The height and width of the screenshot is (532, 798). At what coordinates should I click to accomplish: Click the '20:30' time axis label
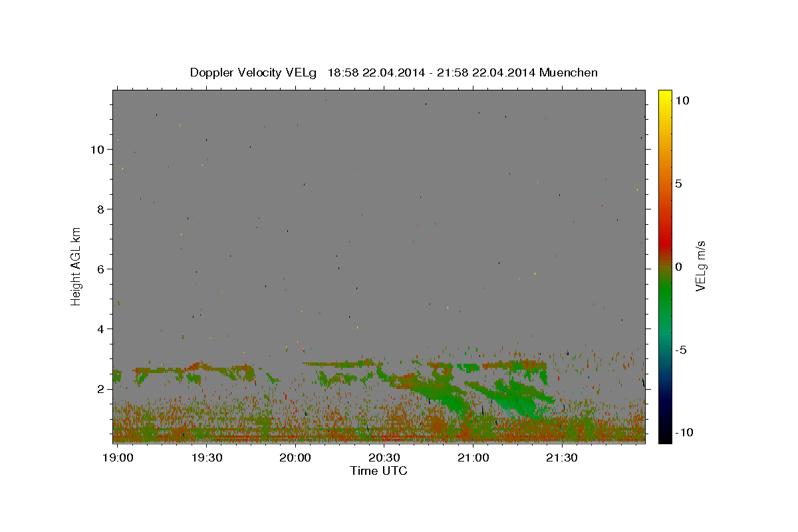coord(384,458)
